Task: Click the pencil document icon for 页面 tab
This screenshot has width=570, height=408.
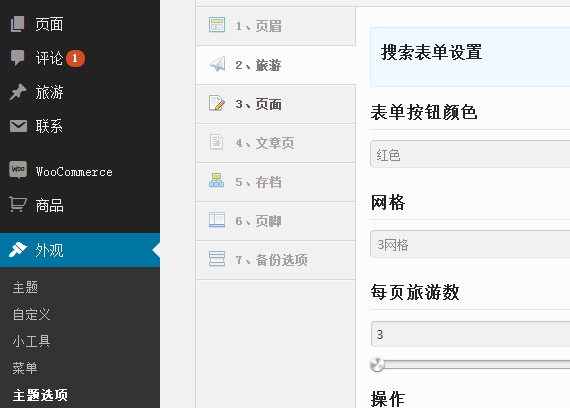Action: pos(217,103)
